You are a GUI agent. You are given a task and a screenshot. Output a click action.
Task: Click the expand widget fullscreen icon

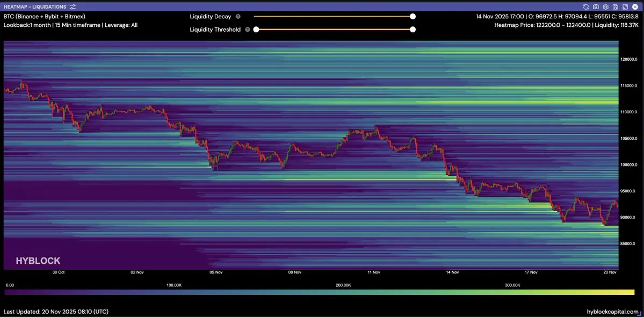(625, 6)
